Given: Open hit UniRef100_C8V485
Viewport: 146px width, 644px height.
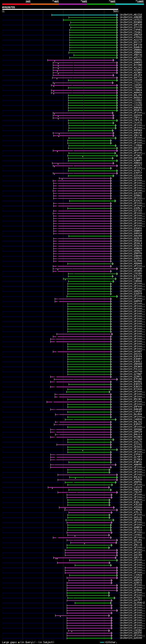Looking at the screenshot, I should coord(131,80).
